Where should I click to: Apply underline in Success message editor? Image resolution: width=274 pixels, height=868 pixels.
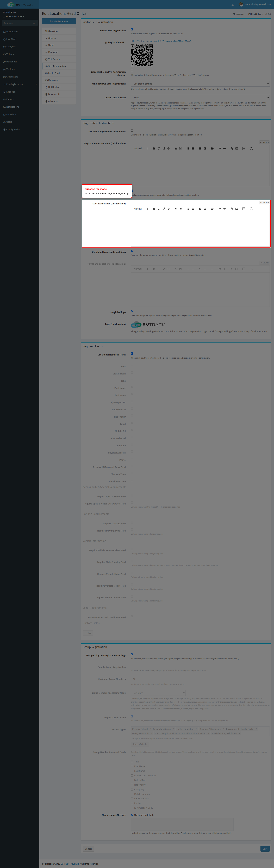tap(164, 209)
